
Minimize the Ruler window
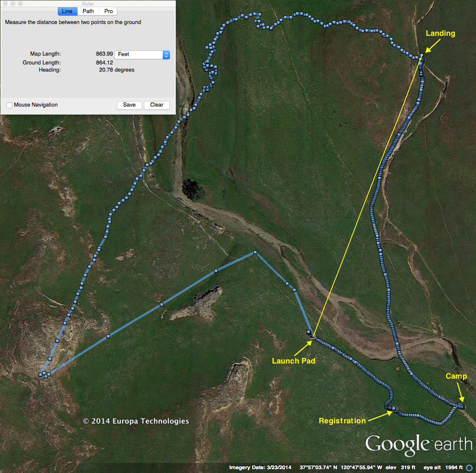point(13,4)
